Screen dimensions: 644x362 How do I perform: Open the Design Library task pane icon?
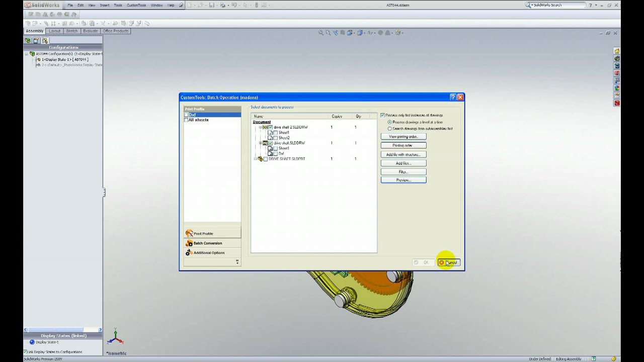(617, 58)
